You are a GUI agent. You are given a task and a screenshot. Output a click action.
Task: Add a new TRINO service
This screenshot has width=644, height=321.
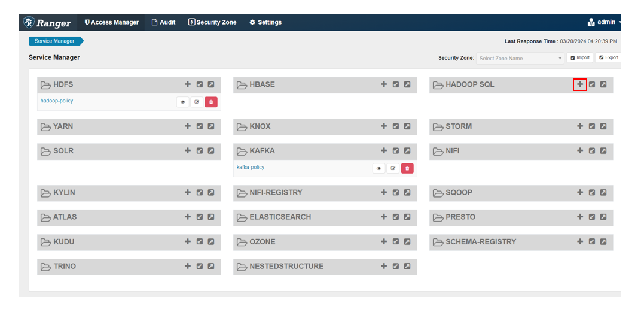188,267
